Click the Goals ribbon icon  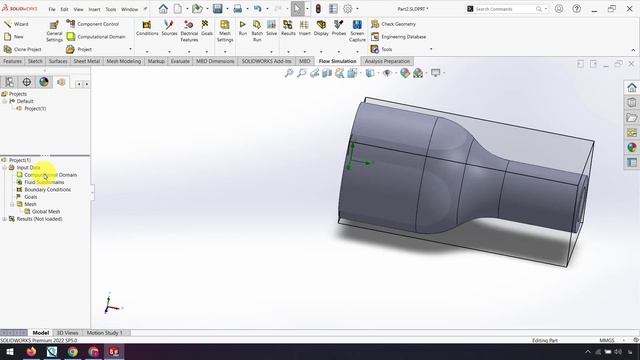[x=207, y=28]
